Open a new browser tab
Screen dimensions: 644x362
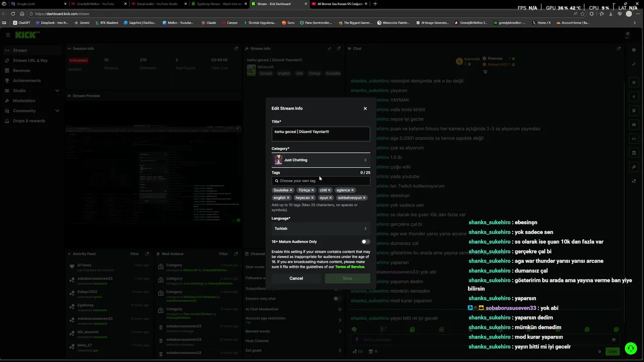pos(375,4)
